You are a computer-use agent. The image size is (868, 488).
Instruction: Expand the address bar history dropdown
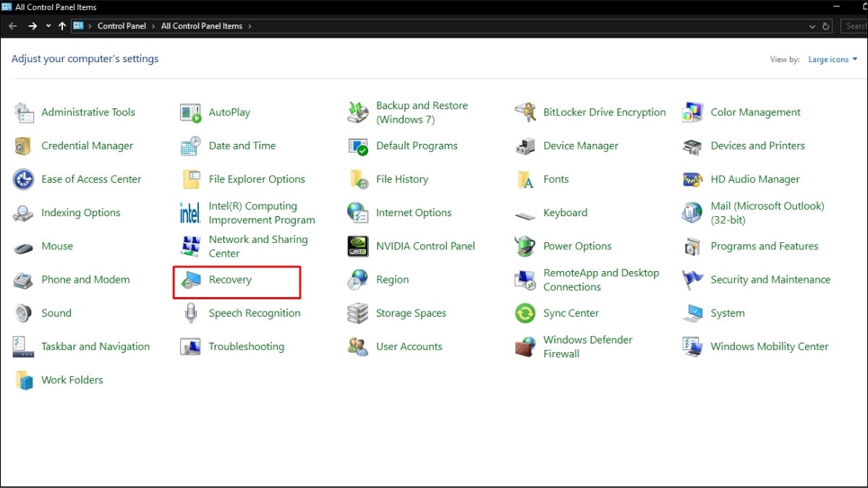pos(813,26)
